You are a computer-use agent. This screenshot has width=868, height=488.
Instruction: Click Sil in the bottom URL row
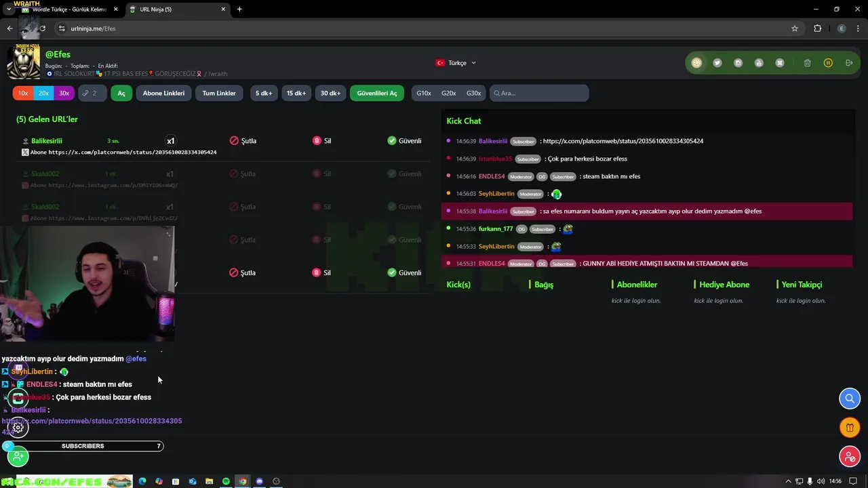321,272
